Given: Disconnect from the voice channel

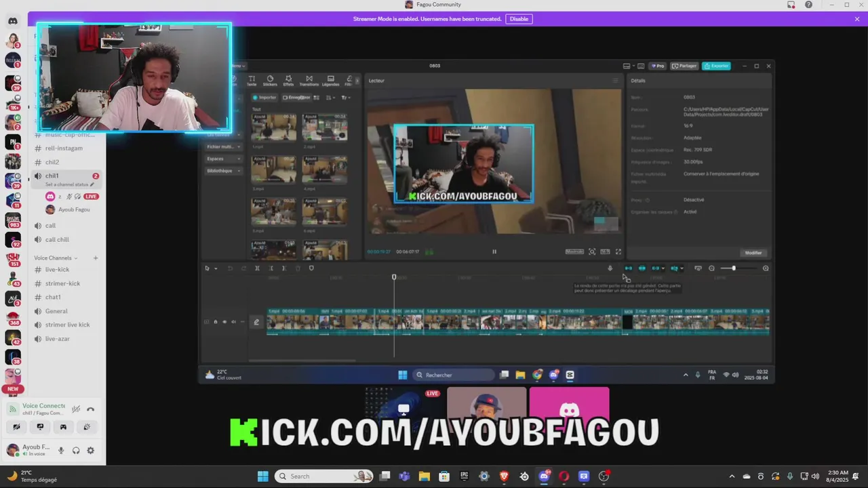Looking at the screenshot, I should click(90, 409).
